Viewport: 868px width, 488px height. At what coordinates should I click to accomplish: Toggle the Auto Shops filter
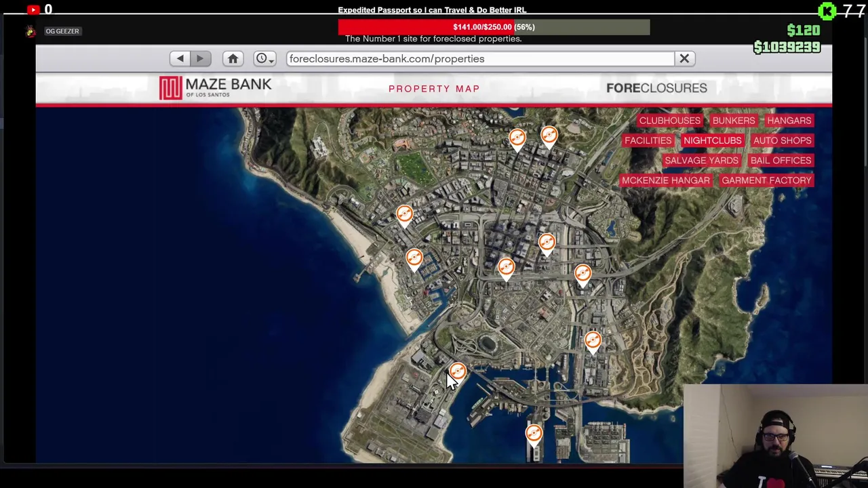(782, 140)
